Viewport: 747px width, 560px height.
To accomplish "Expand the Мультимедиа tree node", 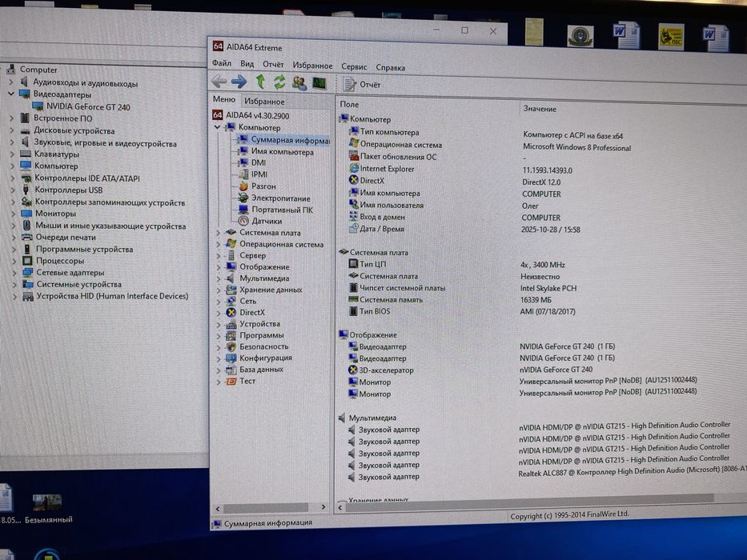I will point(219,278).
